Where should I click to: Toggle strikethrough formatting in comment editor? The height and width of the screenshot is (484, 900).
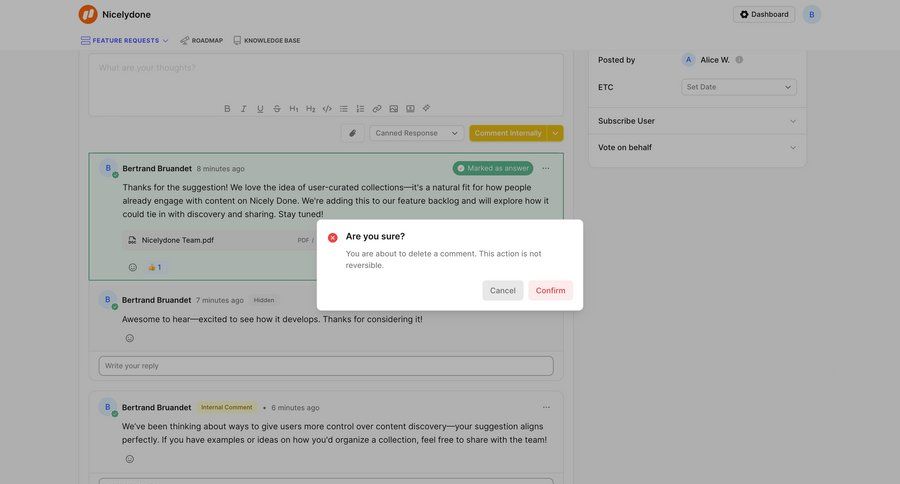[x=277, y=109]
